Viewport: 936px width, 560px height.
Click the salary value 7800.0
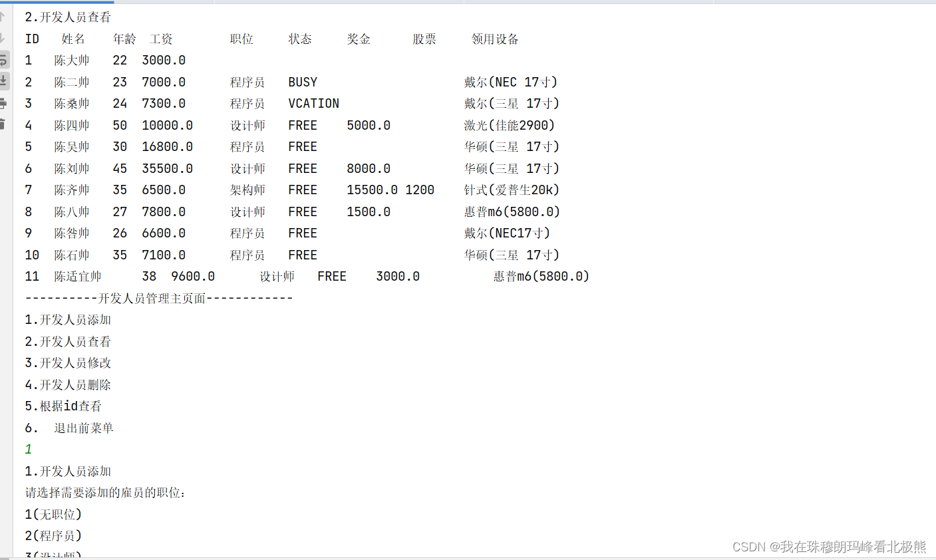click(164, 211)
